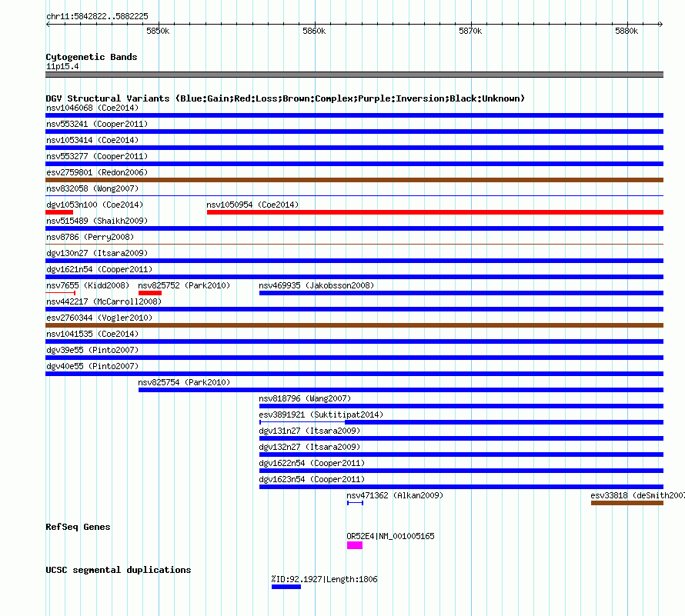Click the DGV Structural Variants track title
Screen dimensions: 685x616
click(285, 98)
